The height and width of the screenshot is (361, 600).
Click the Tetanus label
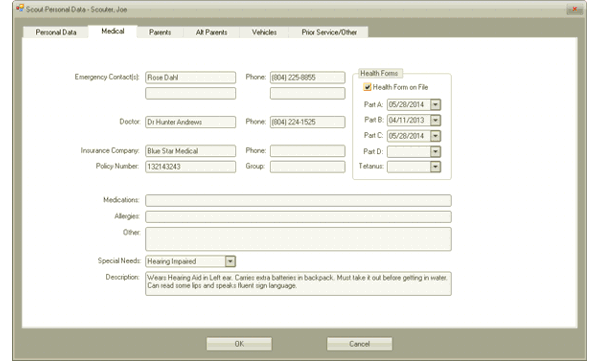point(371,166)
